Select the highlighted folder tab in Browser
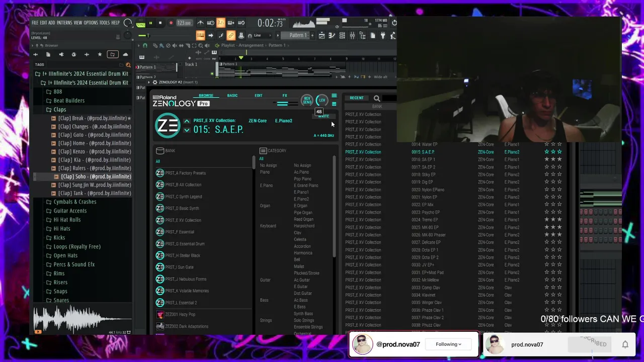Image resolution: width=644 pixels, height=362 pixels. 113,54
